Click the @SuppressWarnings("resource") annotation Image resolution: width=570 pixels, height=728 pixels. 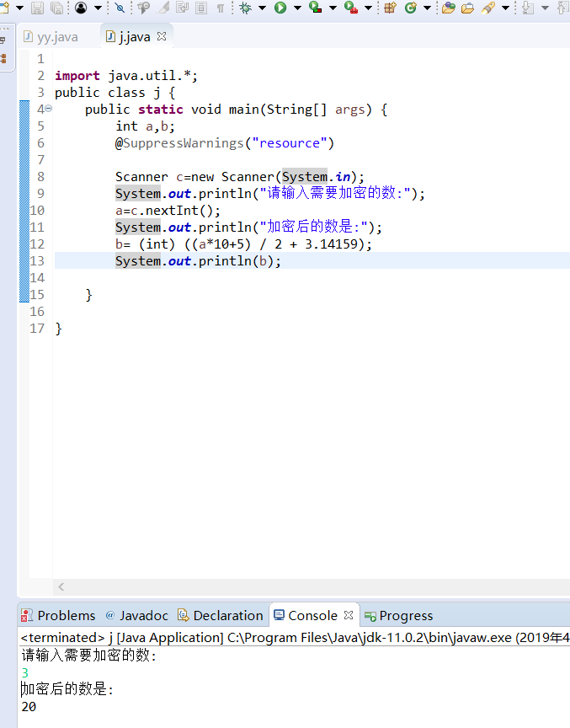click(225, 143)
